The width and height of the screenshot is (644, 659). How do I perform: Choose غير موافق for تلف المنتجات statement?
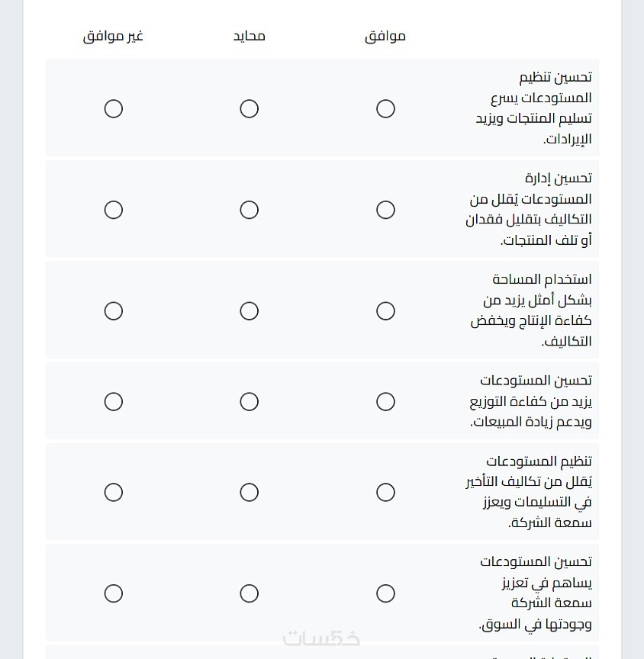coord(114,210)
